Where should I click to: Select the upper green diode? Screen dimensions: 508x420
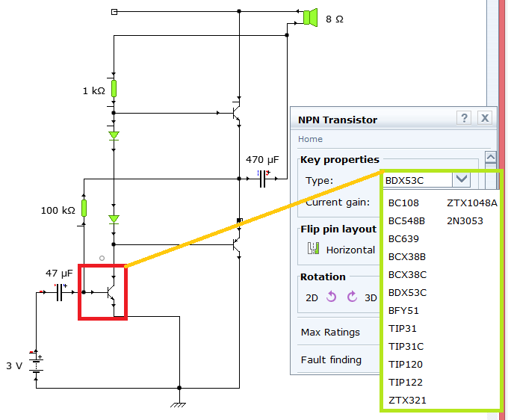pyautogui.click(x=114, y=135)
